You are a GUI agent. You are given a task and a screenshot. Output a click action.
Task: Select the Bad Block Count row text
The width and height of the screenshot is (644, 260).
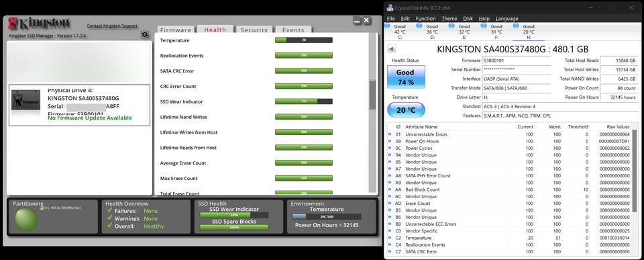[422, 189]
